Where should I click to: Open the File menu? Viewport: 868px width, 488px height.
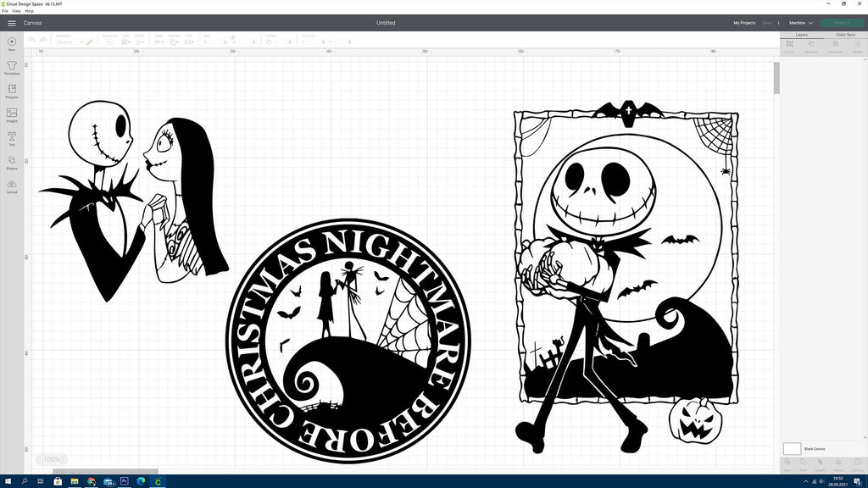[x=6, y=10]
